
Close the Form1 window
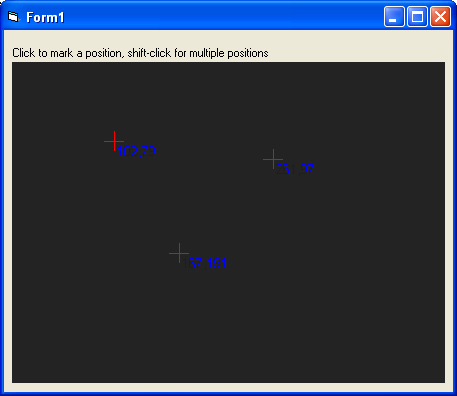440,16
